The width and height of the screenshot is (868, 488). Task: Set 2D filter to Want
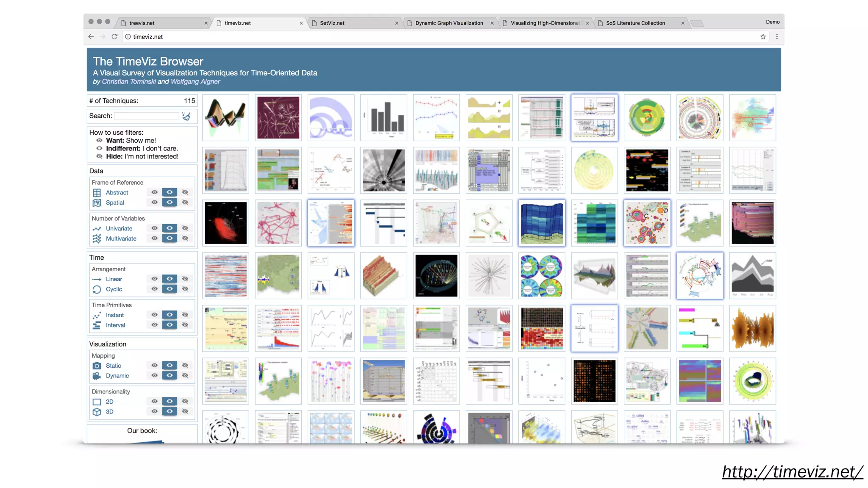(x=154, y=402)
